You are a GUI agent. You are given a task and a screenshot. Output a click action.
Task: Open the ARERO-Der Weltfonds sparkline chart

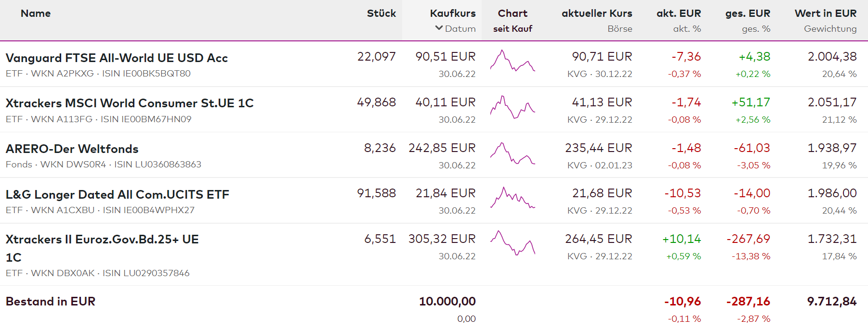pyautogui.click(x=513, y=153)
